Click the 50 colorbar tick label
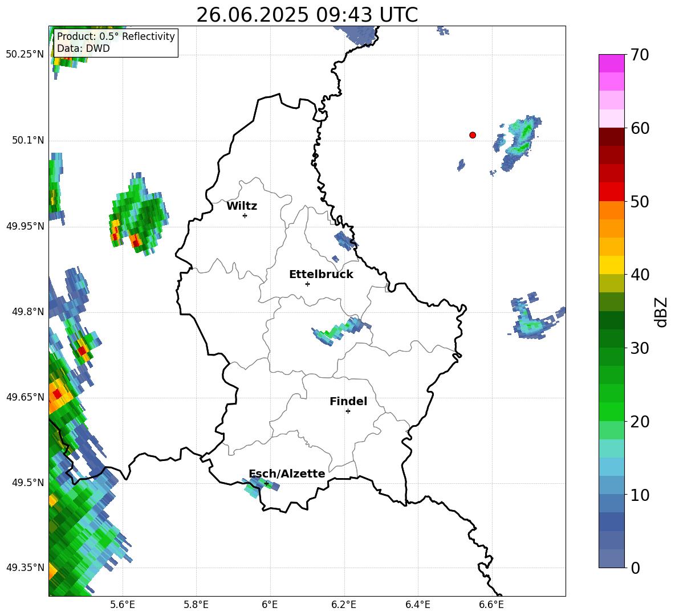 click(639, 202)
